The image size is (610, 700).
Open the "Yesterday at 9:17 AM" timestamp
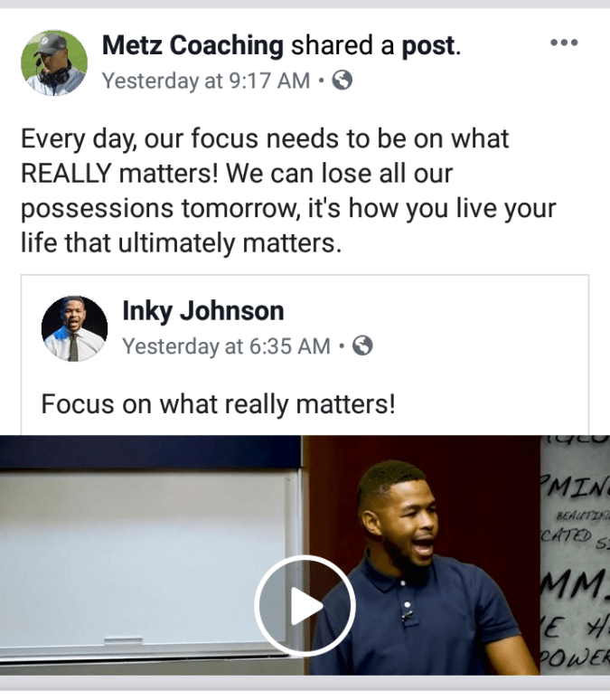pyautogui.click(x=206, y=80)
